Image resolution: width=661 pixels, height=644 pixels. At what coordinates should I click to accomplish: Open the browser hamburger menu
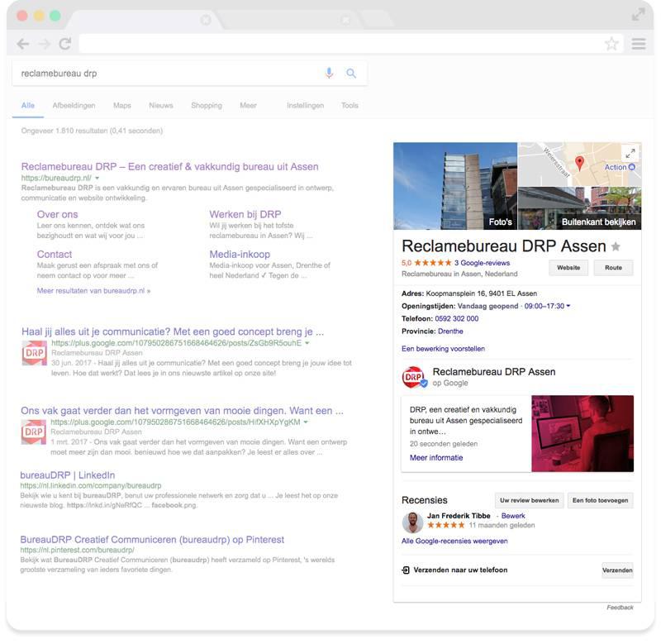point(639,44)
